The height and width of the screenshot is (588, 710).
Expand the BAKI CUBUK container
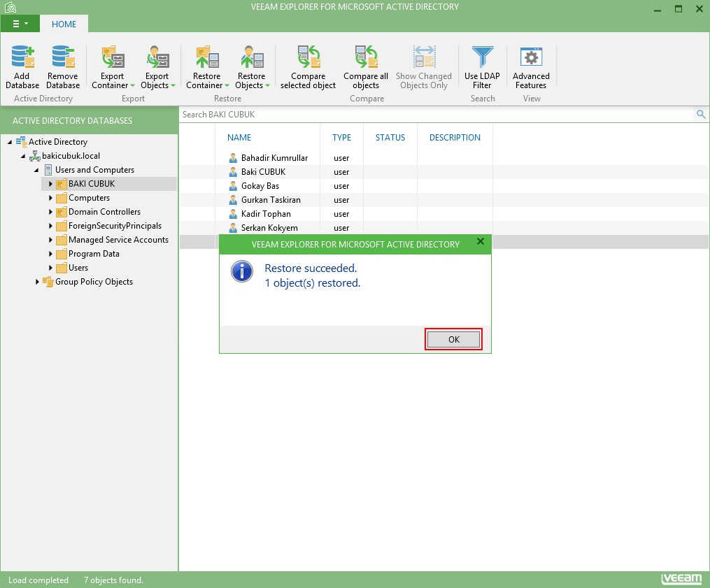pos(50,184)
